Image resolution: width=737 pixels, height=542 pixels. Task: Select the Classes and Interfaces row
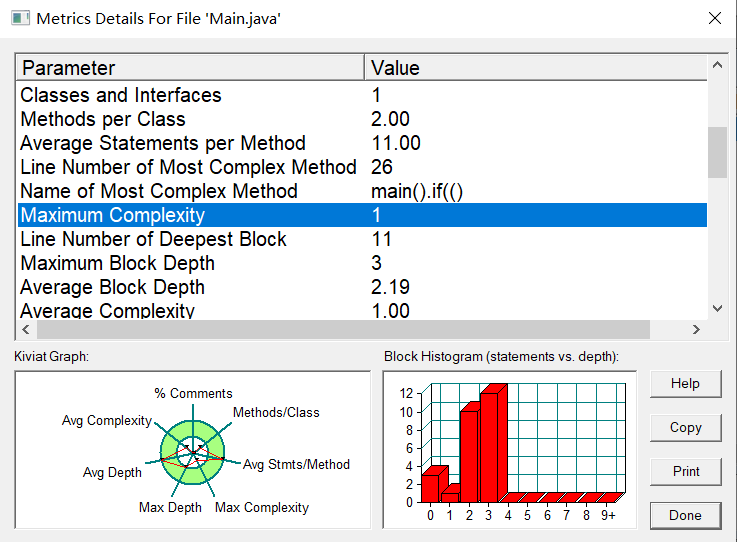pos(362,95)
